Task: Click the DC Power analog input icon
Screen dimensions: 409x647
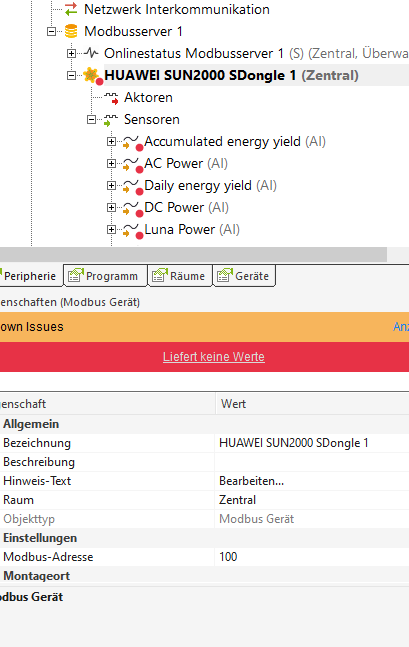Action: pyautogui.click(x=133, y=208)
